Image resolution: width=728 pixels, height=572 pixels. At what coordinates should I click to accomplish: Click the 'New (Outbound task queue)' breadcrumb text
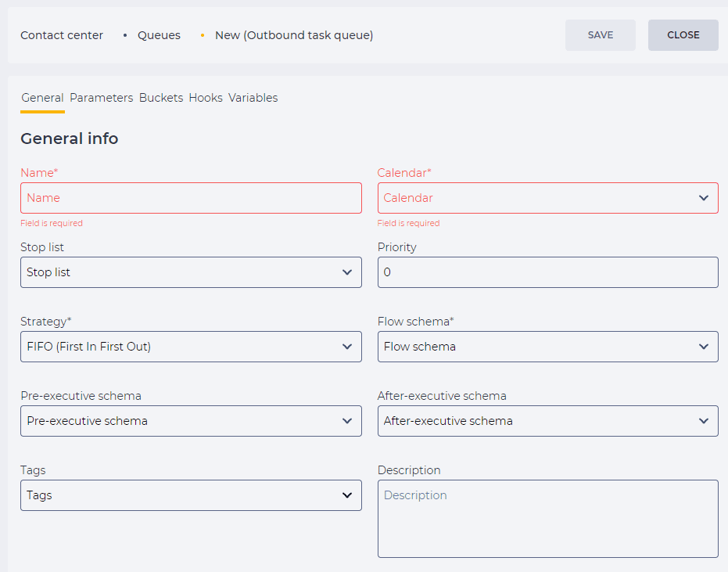point(294,35)
